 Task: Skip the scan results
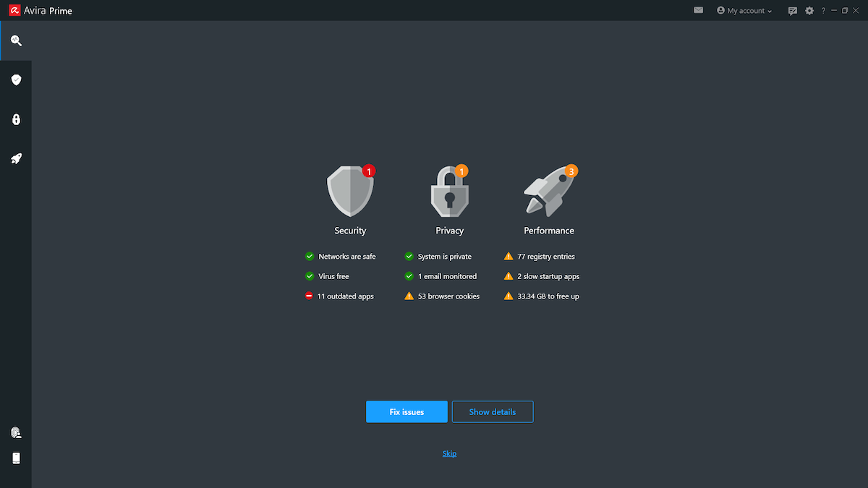pyautogui.click(x=449, y=453)
